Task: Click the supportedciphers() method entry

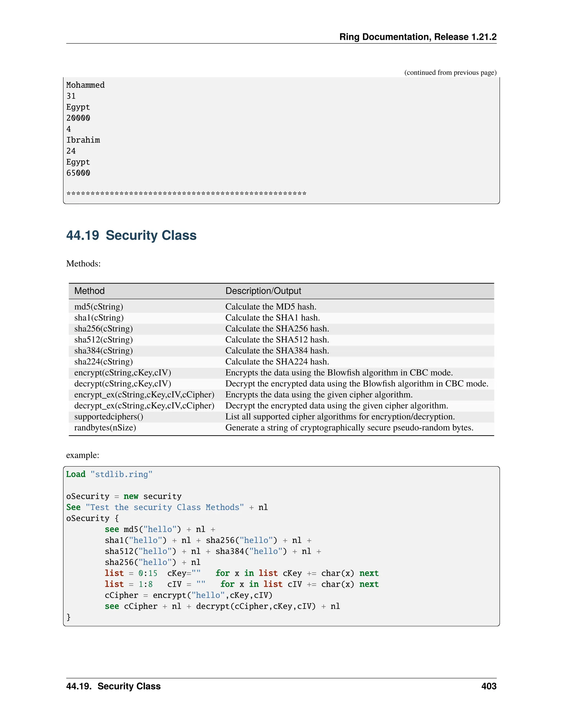Action: click(x=108, y=417)
